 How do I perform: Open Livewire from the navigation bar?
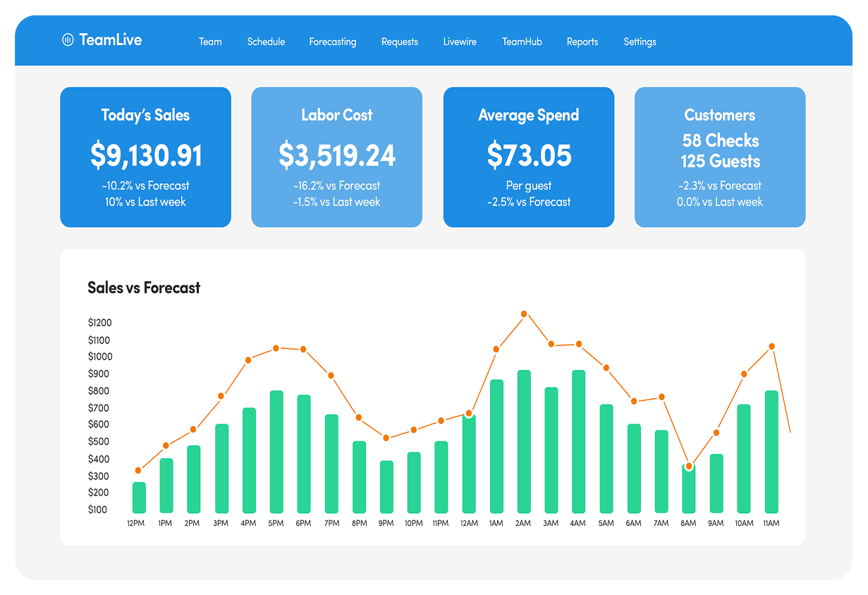460,42
